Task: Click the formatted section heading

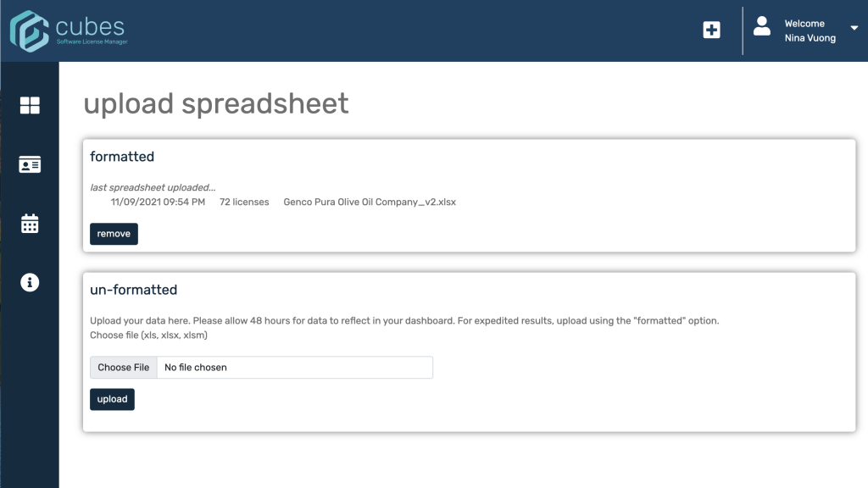Action: click(x=122, y=157)
